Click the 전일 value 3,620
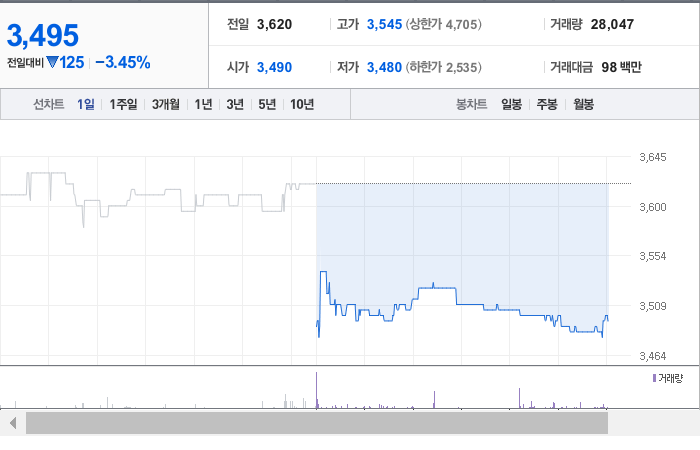 click(x=274, y=24)
